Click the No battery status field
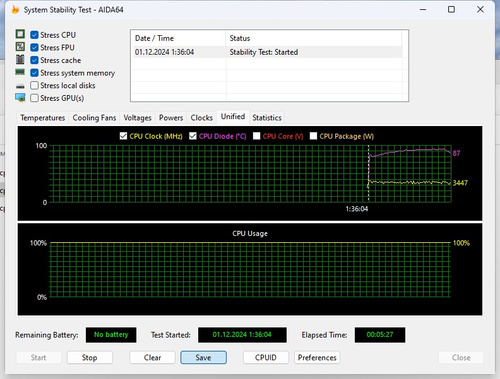This screenshot has width=500, height=379. [111, 335]
